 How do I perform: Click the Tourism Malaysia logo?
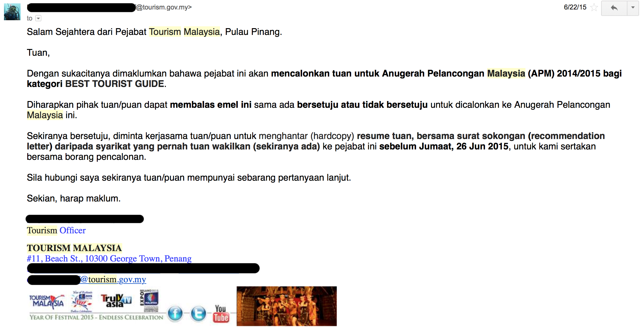click(x=47, y=302)
